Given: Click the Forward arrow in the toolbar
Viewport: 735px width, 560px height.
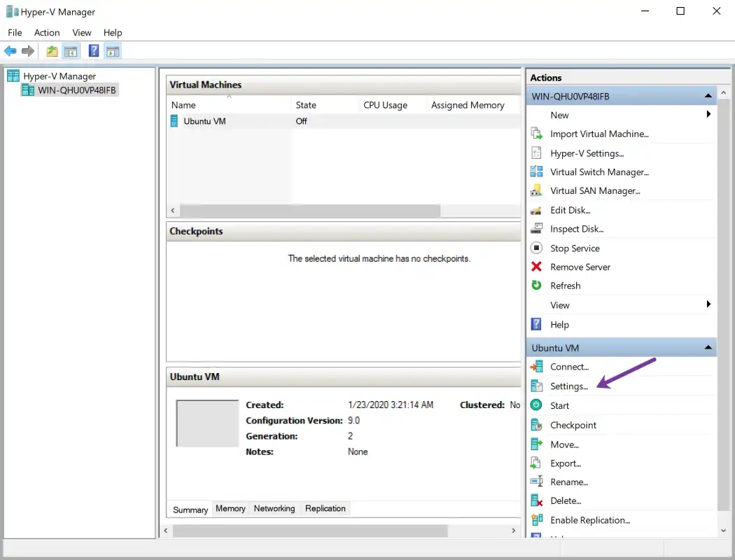Looking at the screenshot, I should 28,51.
